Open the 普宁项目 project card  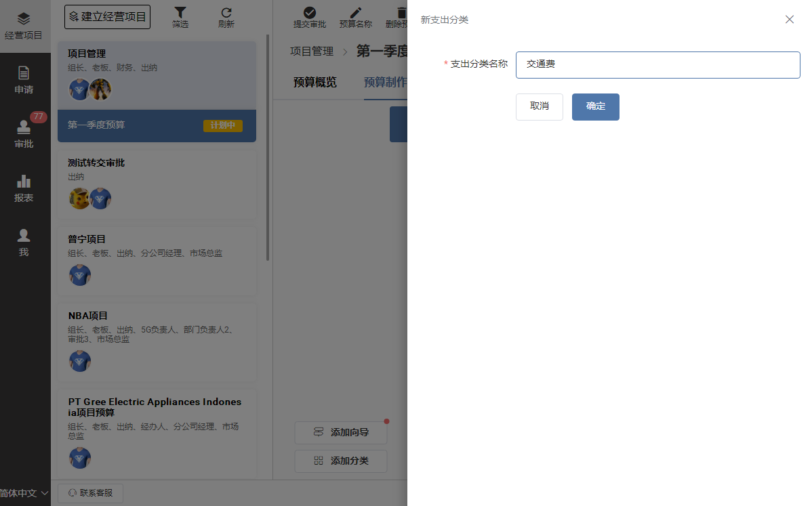pyautogui.click(x=157, y=260)
